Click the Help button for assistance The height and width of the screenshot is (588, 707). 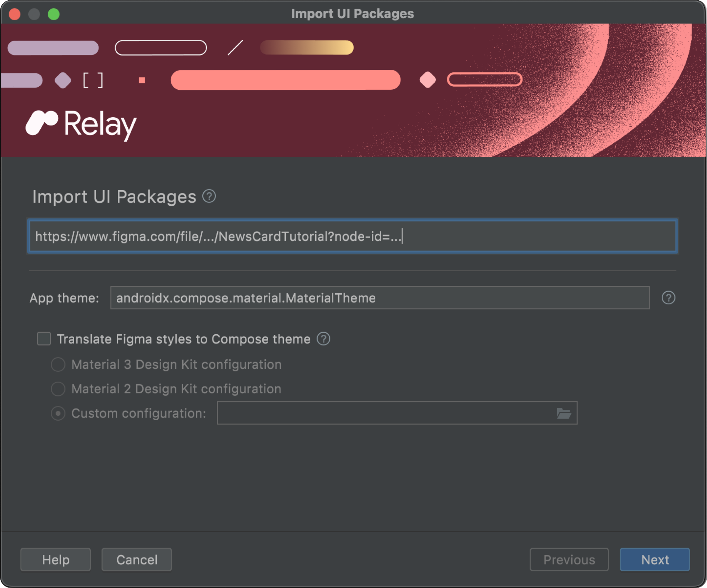(x=56, y=559)
